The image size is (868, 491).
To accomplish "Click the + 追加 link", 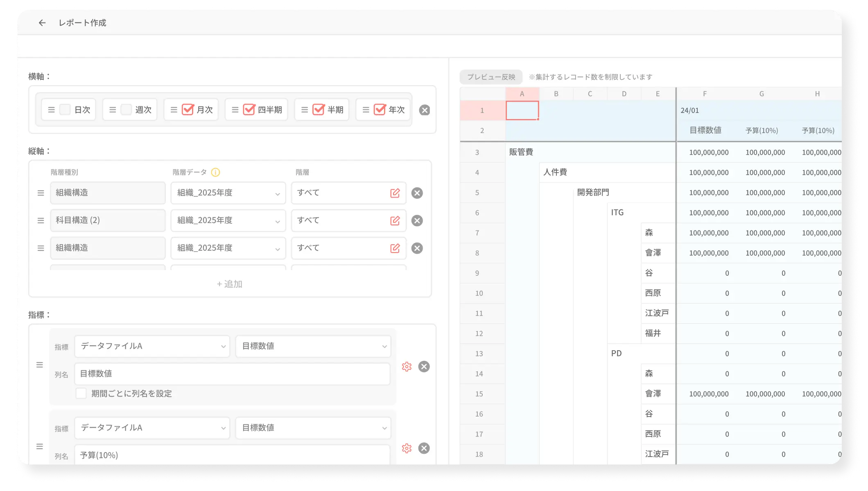I will coord(230,284).
